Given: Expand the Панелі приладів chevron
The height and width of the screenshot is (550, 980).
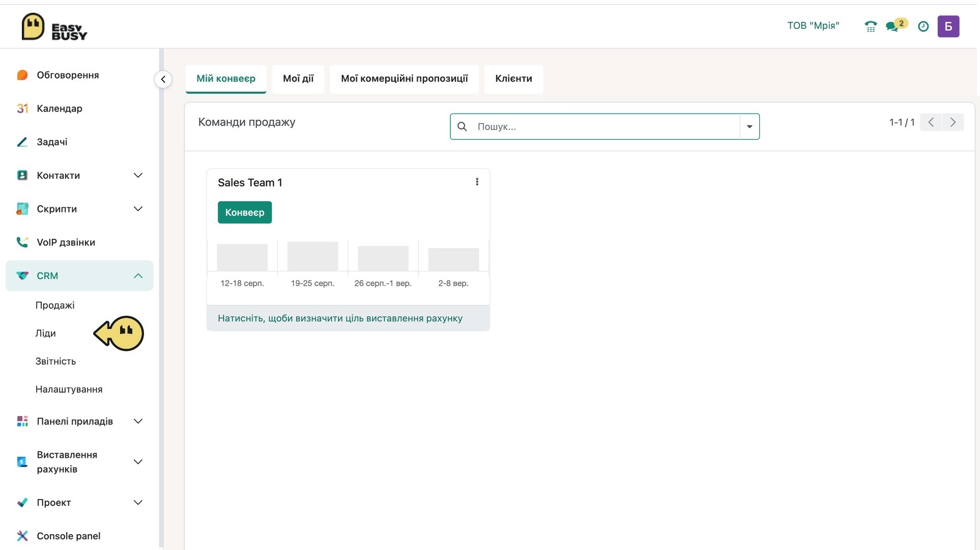Looking at the screenshot, I should point(138,421).
